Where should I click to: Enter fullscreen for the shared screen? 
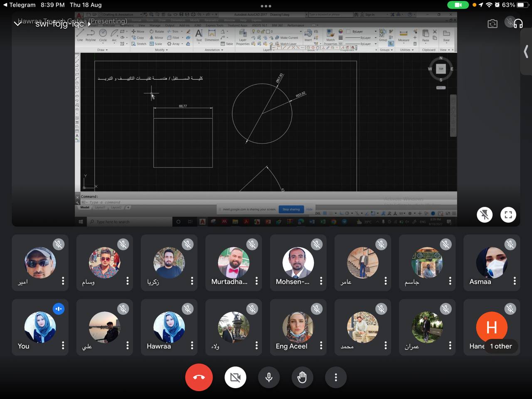point(508,215)
